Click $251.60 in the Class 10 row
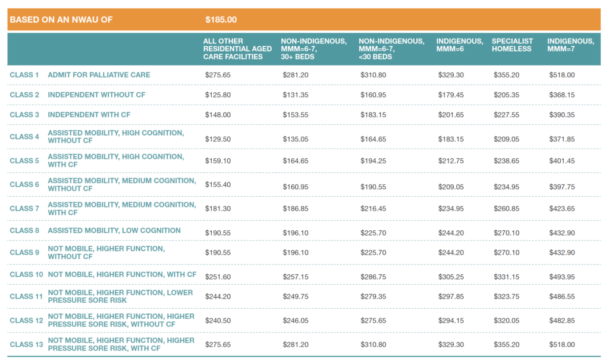Screen dimensions: 609x364 (x=218, y=277)
